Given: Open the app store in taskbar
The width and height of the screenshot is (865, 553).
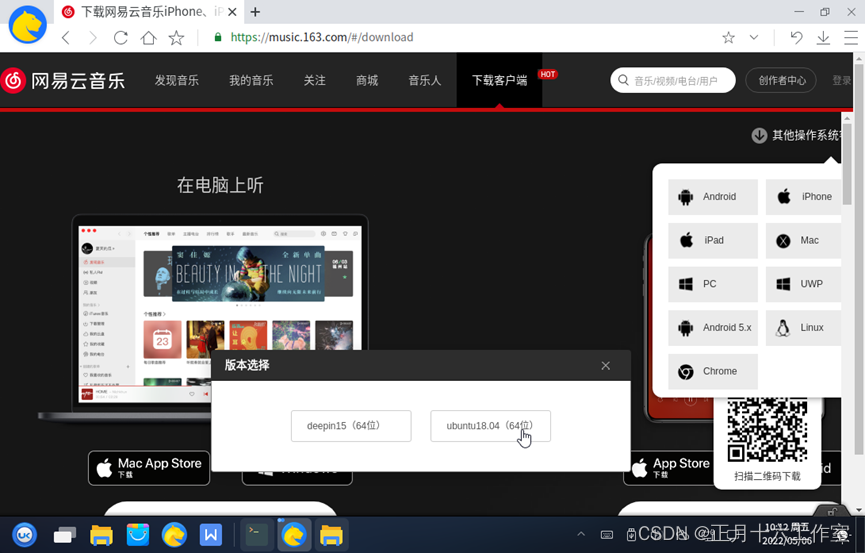Looking at the screenshot, I should click(137, 535).
